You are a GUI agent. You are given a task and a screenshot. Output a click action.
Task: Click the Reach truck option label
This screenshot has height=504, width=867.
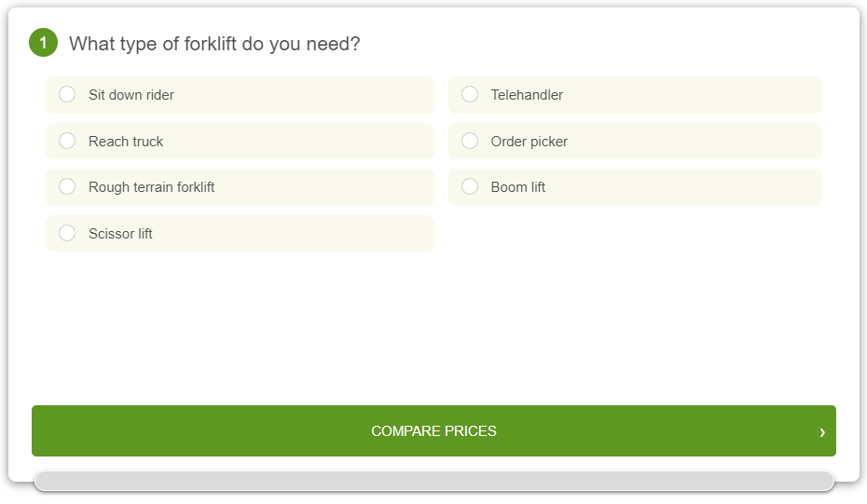pyautogui.click(x=126, y=142)
